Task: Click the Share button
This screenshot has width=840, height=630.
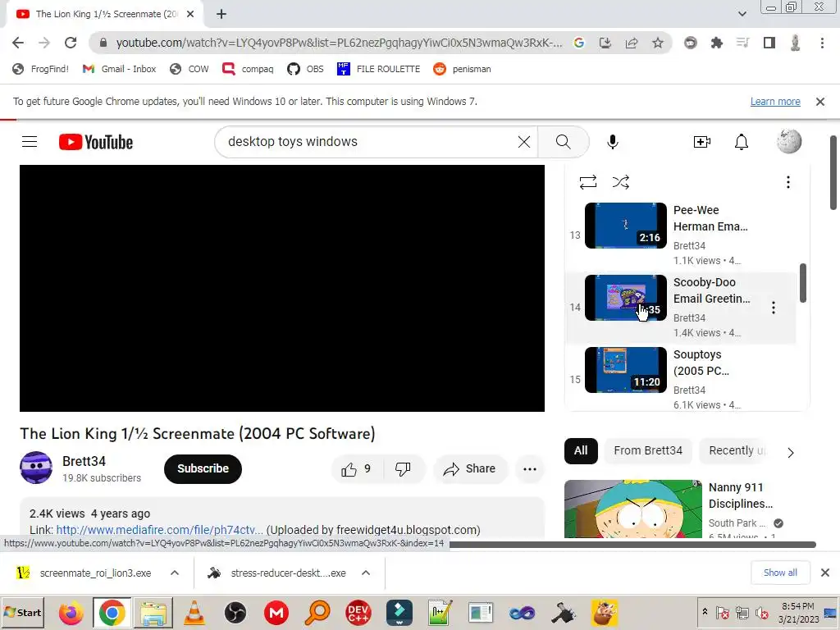Action: (470, 469)
